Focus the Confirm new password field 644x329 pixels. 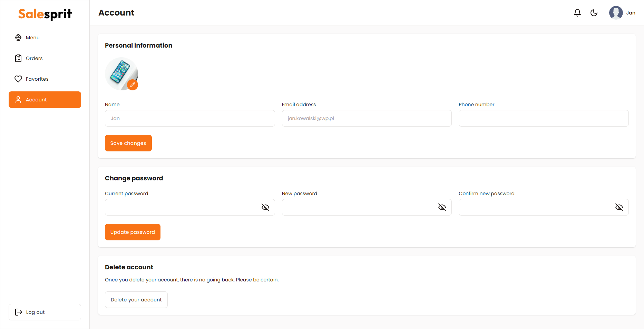coord(544,207)
